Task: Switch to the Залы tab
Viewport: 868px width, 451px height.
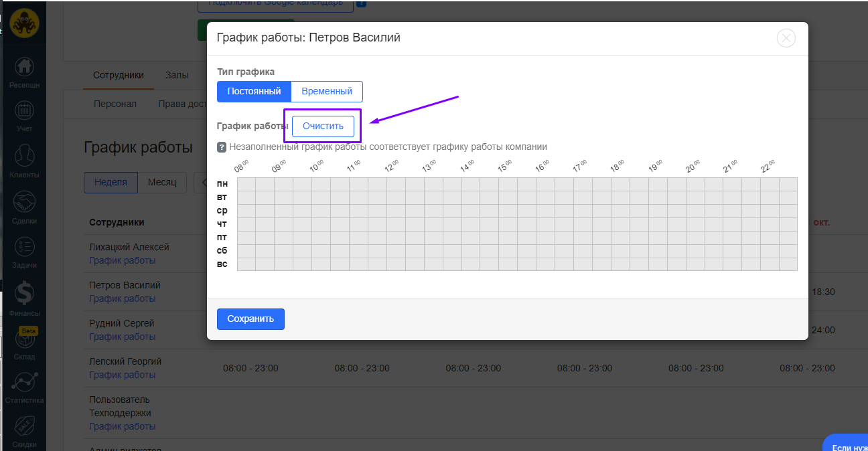Action: [x=177, y=75]
